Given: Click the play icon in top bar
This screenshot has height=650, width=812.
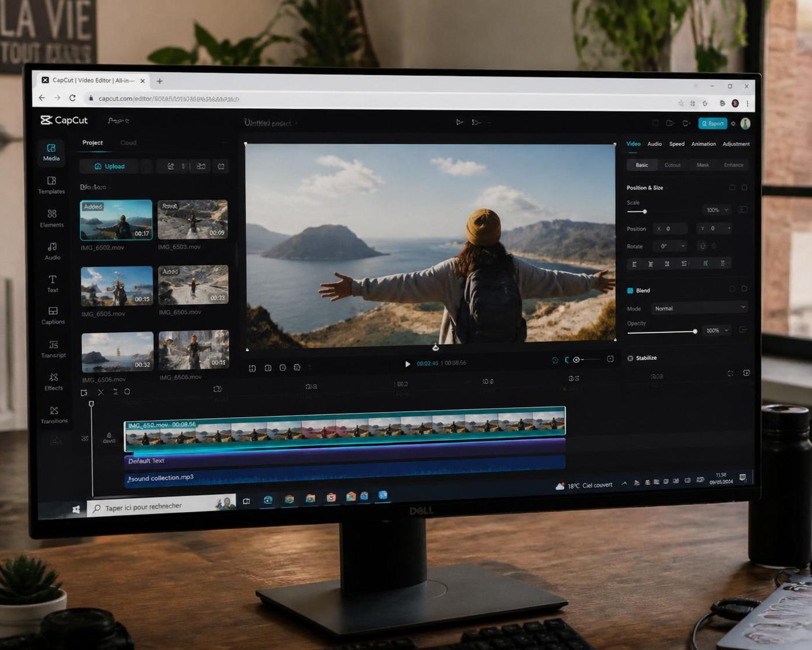Looking at the screenshot, I should click(459, 122).
